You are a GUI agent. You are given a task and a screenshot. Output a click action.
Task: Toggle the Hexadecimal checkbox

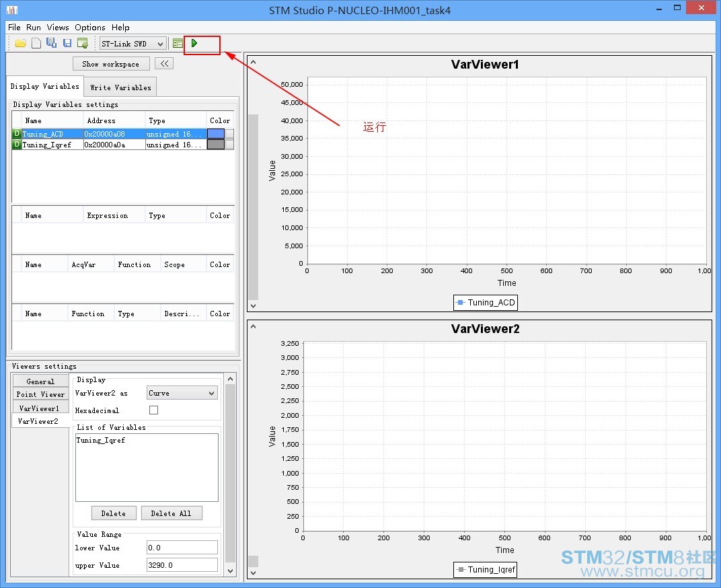pyautogui.click(x=153, y=410)
